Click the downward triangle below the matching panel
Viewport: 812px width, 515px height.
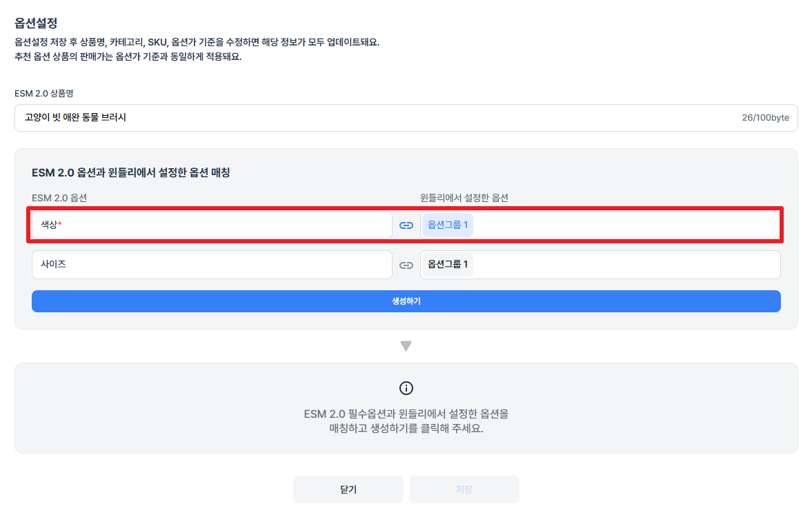(x=406, y=346)
